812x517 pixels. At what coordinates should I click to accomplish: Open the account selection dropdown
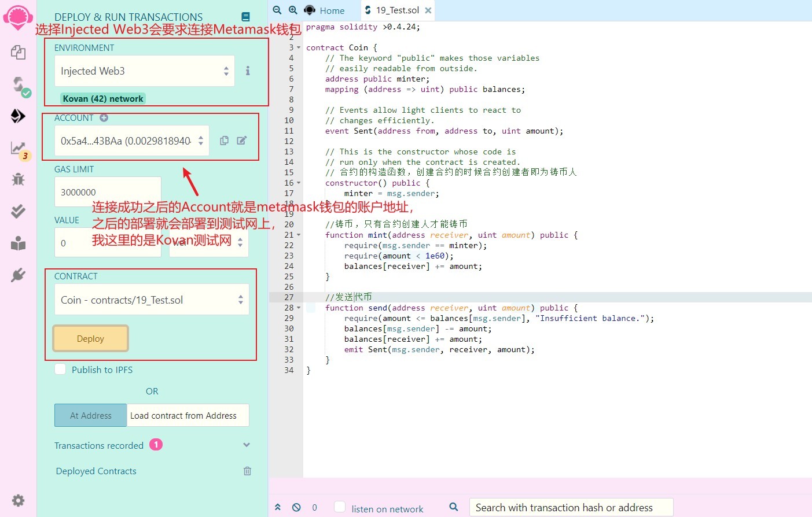point(132,141)
